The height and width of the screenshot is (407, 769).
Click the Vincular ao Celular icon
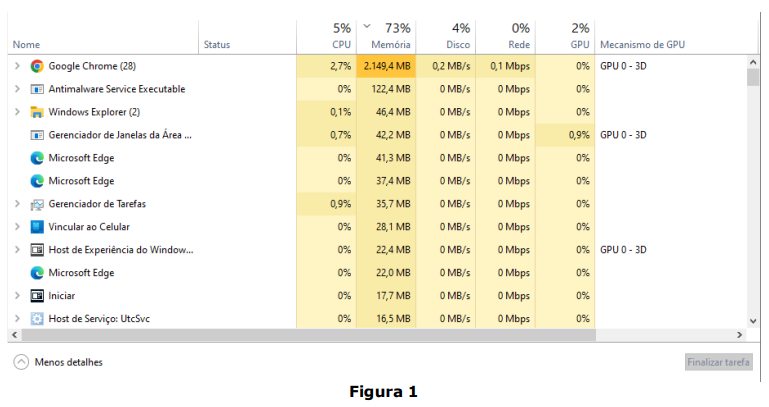(37, 227)
